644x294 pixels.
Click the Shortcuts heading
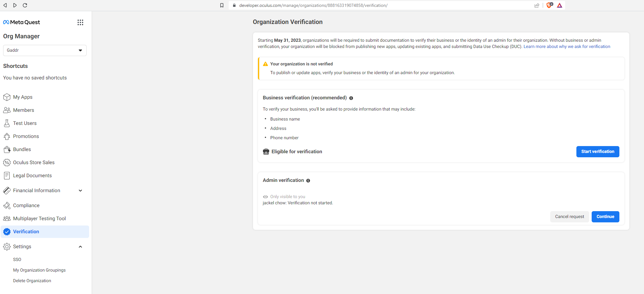coord(16,66)
